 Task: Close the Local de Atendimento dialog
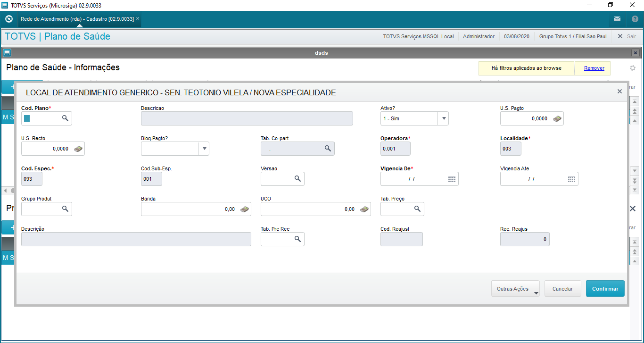tap(619, 92)
